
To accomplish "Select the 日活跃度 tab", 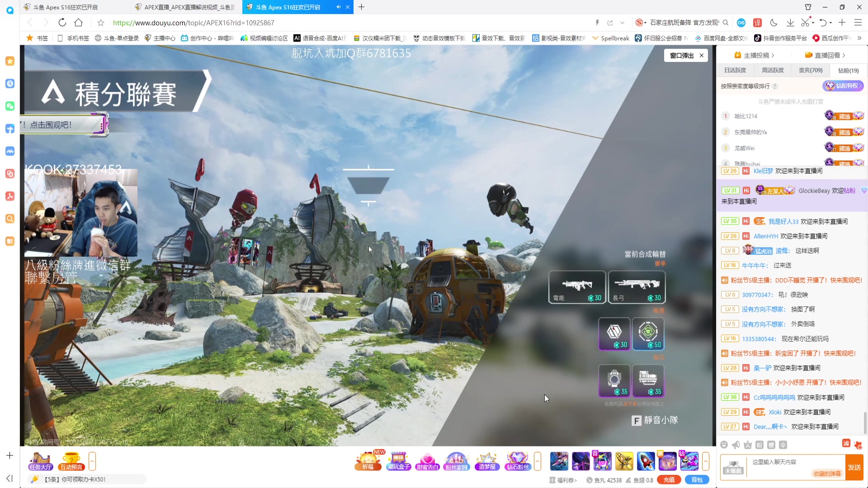I will coord(735,70).
